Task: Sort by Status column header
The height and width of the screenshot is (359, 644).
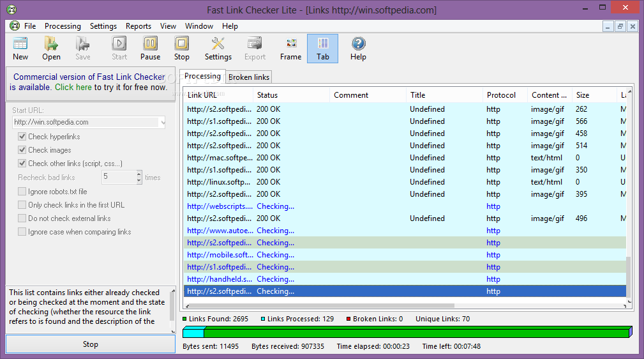Action: coord(291,95)
